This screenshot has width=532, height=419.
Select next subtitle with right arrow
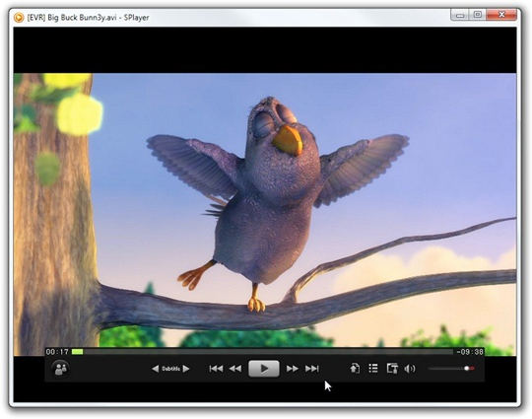pyautogui.click(x=186, y=369)
